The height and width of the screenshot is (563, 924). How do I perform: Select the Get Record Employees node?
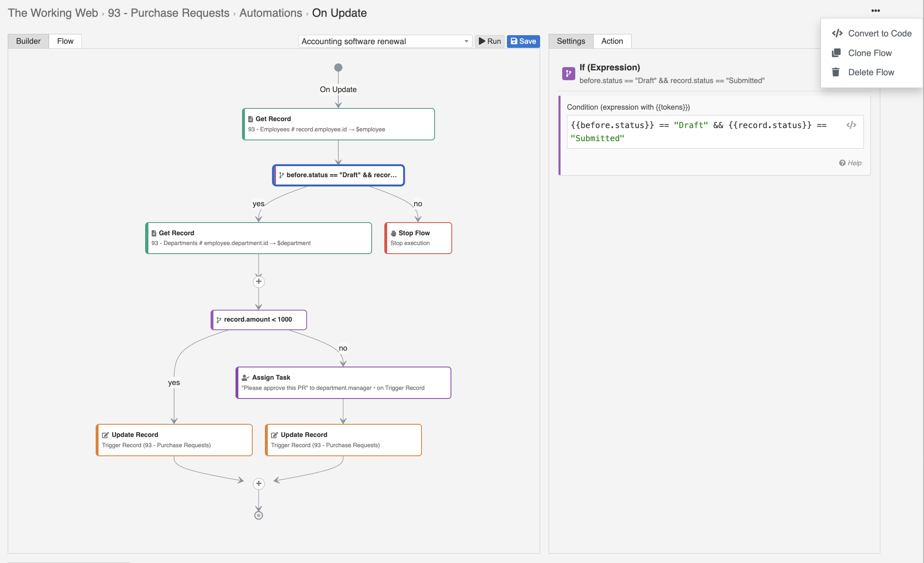pos(339,124)
